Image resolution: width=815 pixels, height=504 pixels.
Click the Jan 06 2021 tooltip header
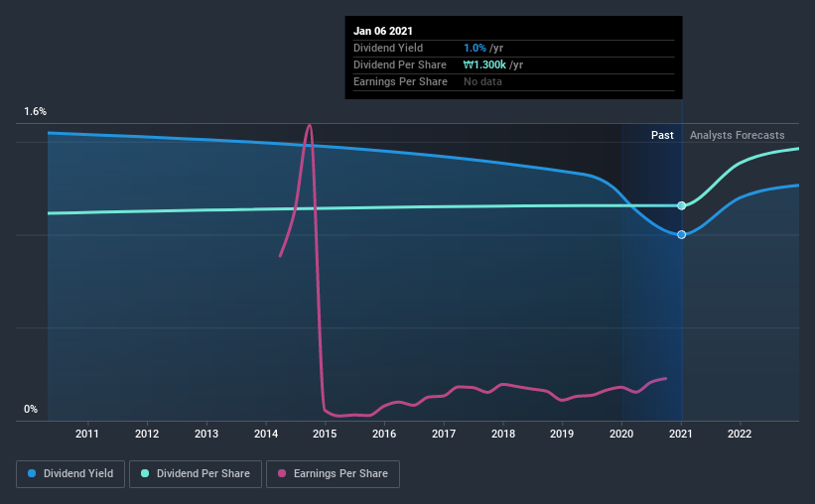click(383, 31)
